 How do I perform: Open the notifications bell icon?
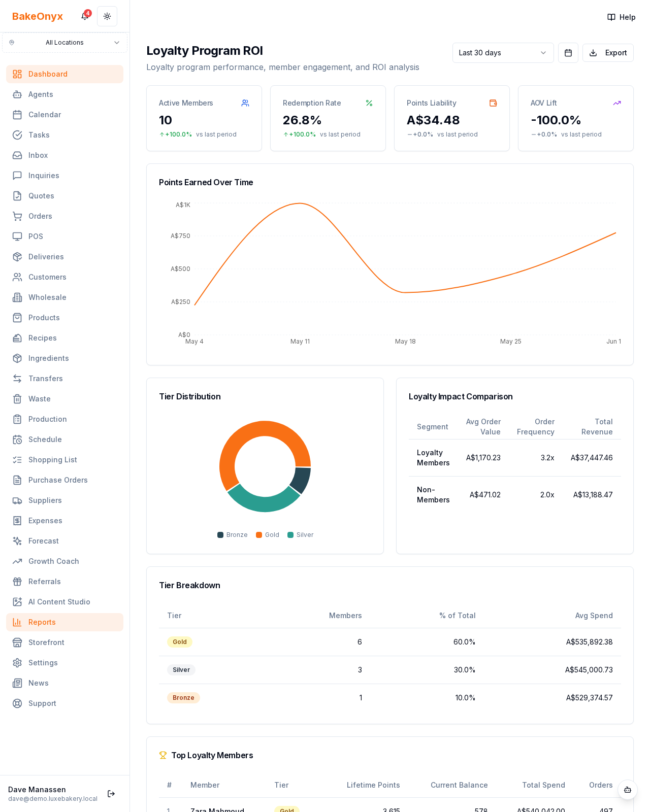pyautogui.click(x=85, y=16)
